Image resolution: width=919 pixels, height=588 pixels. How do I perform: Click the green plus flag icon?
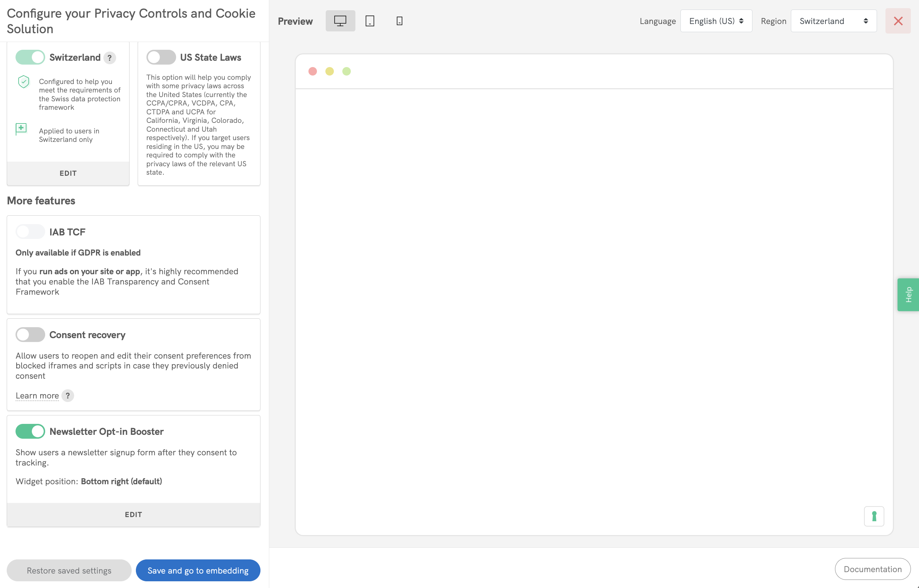[x=21, y=129]
